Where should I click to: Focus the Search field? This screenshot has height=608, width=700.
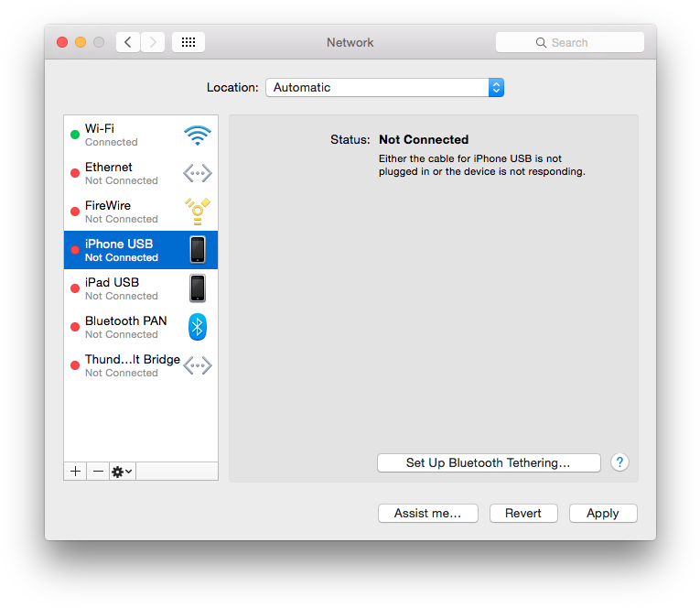(570, 42)
